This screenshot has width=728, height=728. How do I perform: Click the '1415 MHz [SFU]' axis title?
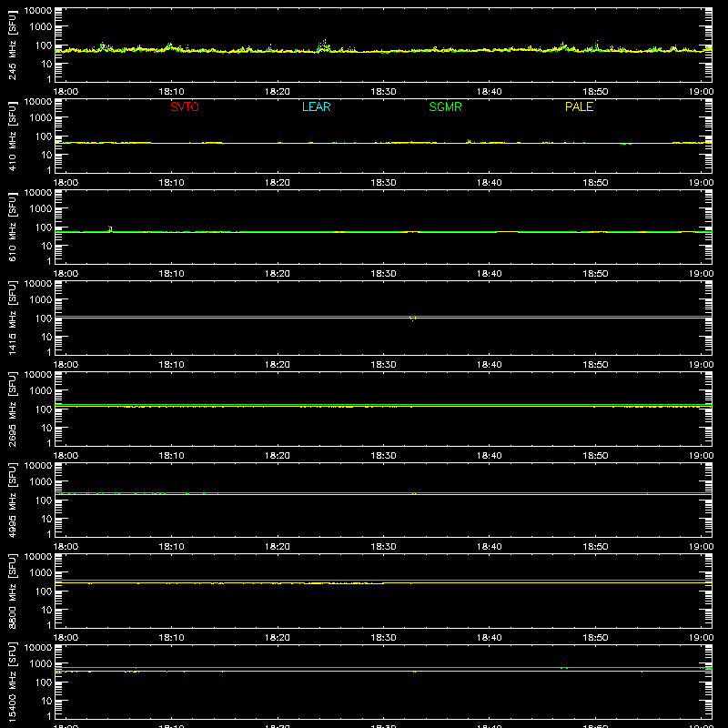pyautogui.click(x=12, y=318)
